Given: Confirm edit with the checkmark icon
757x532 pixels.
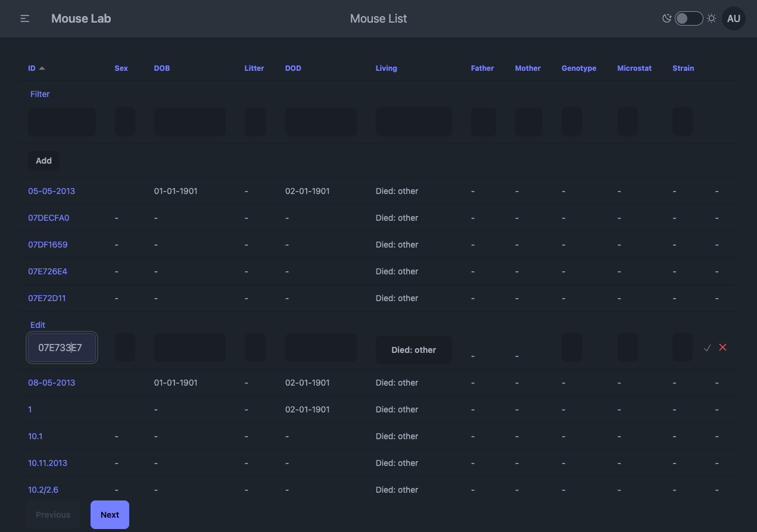Looking at the screenshot, I should tap(707, 348).
